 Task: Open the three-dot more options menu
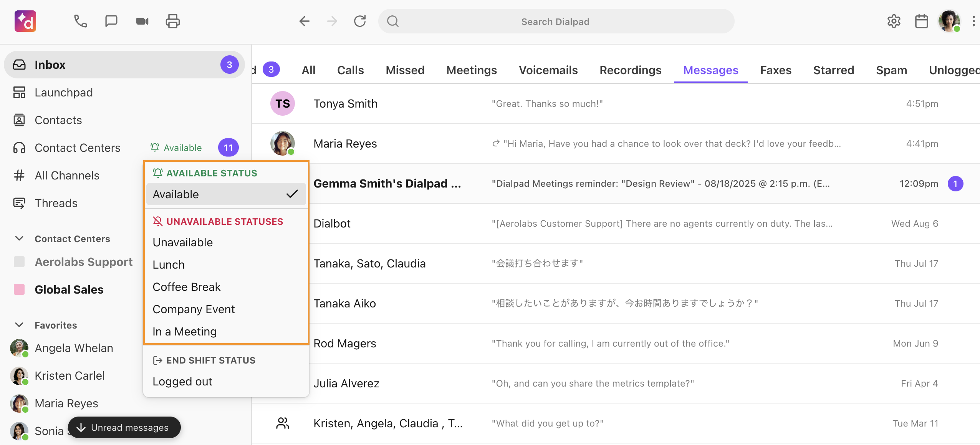(x=973, y=21)
